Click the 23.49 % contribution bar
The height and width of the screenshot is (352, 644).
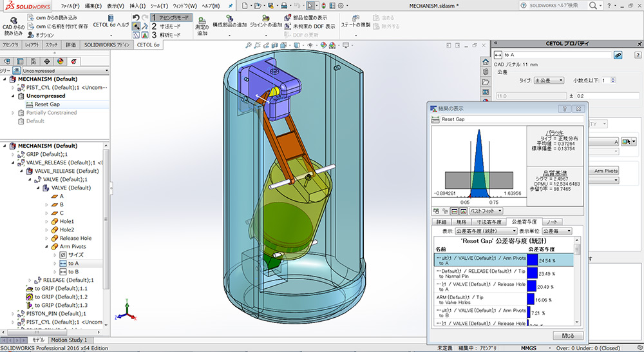tap(533, 273)
